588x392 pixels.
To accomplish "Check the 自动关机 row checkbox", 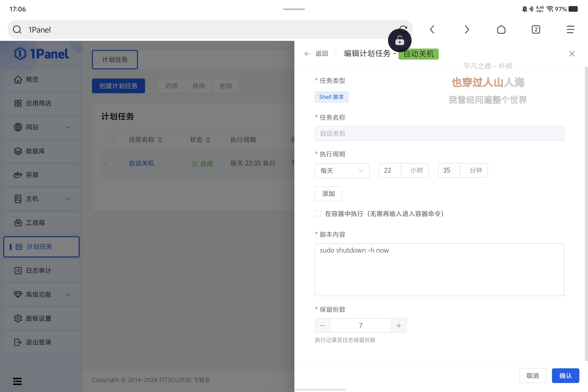I will click(111, 164).
